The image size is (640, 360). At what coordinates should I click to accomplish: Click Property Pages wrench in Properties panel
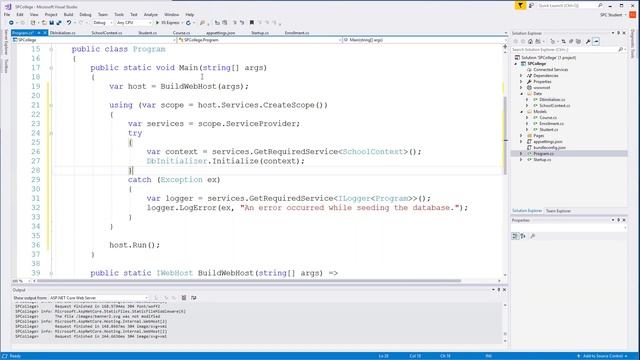point(533,236)
